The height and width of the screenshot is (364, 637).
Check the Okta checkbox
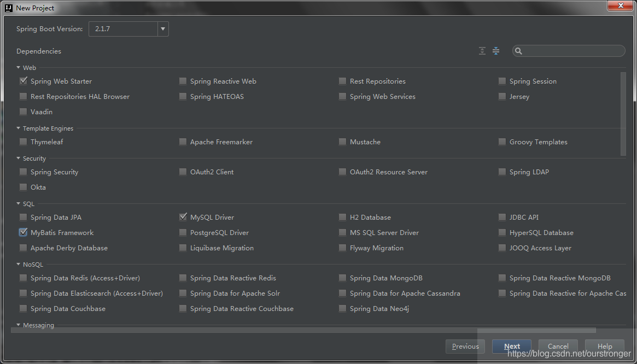tap(23, 187)
